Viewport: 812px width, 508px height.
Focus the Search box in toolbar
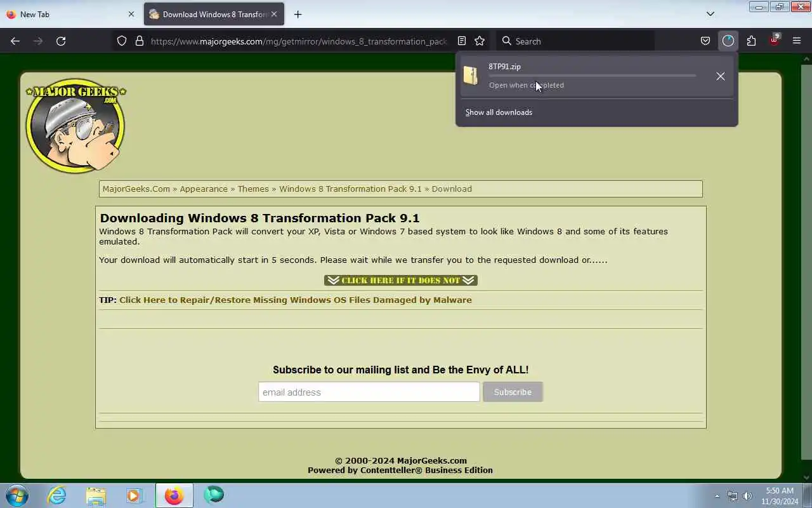(x=575, y=41)
